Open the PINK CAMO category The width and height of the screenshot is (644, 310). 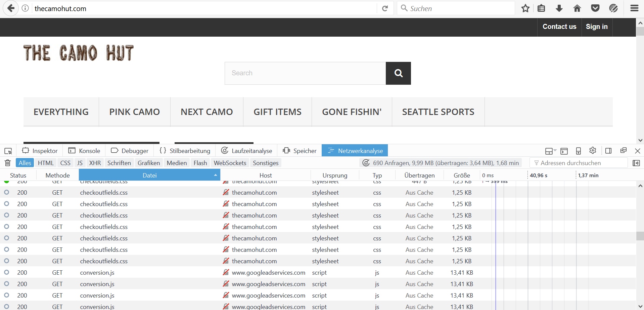tap(134, 112)
